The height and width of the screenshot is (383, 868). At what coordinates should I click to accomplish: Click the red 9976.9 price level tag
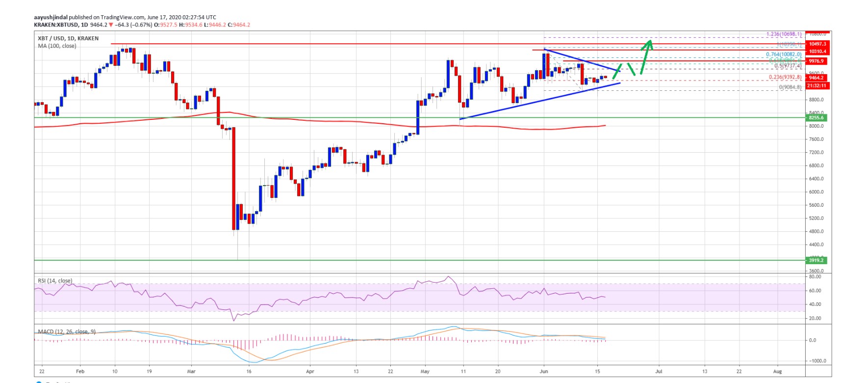pyautogui.click(x=817, y=61)
